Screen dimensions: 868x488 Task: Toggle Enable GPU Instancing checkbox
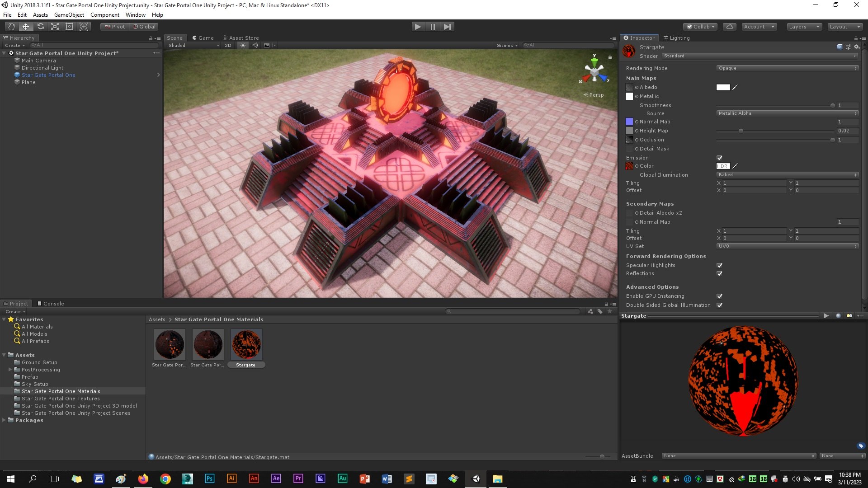point(719,296)
